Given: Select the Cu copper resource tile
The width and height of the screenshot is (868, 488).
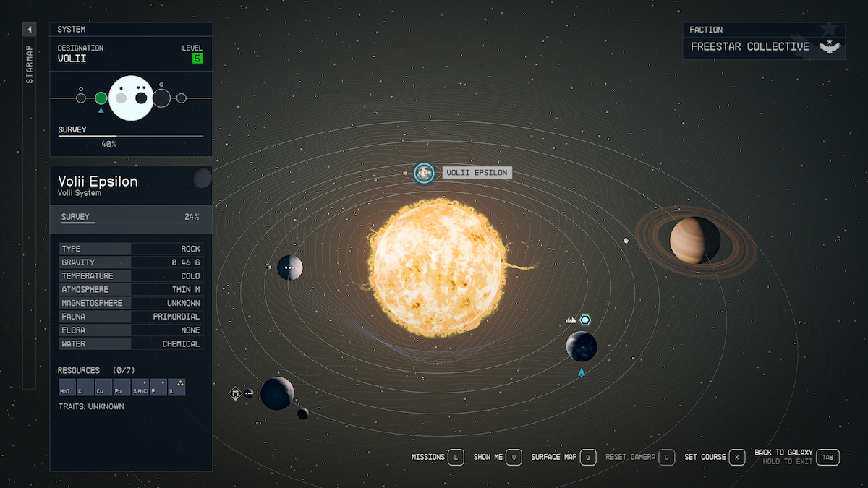Looking at the screenshot, I should tap(103, 388).
